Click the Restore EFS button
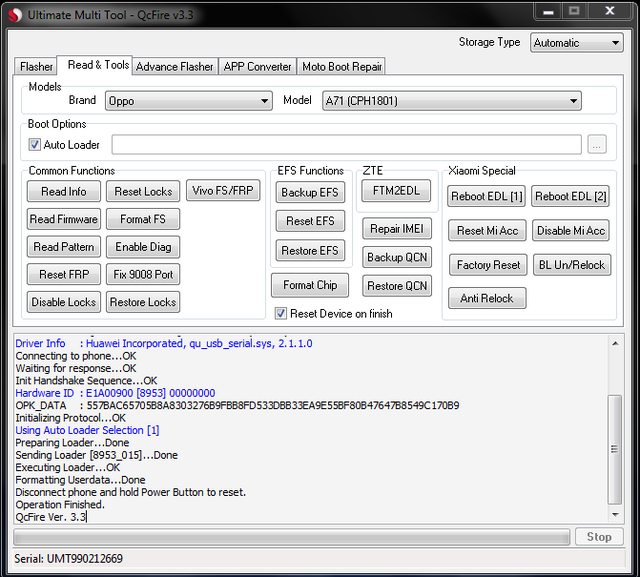Screen dimensions: 640x577 pos(310,250)
